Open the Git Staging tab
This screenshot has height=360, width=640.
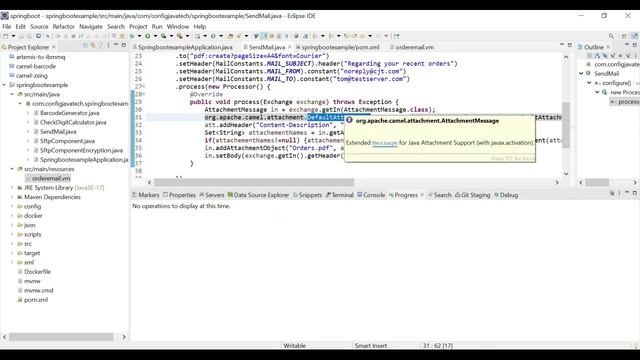[472, 195]
